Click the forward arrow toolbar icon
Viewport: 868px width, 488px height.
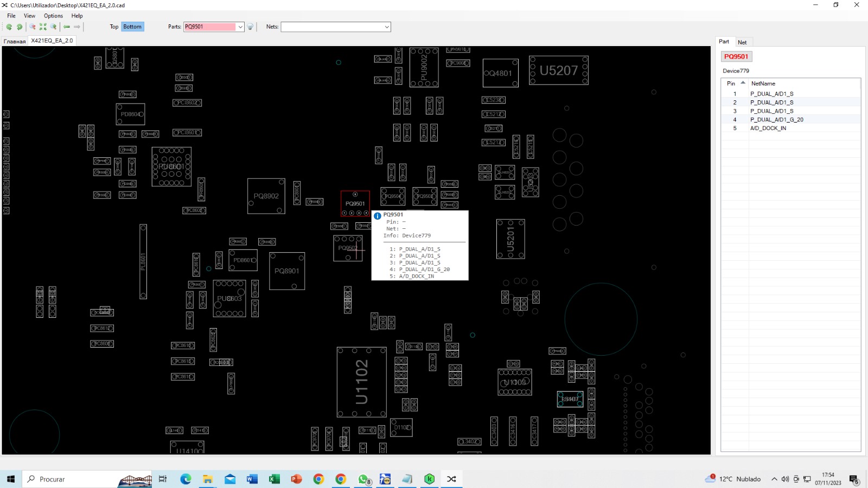pos(77,27)
